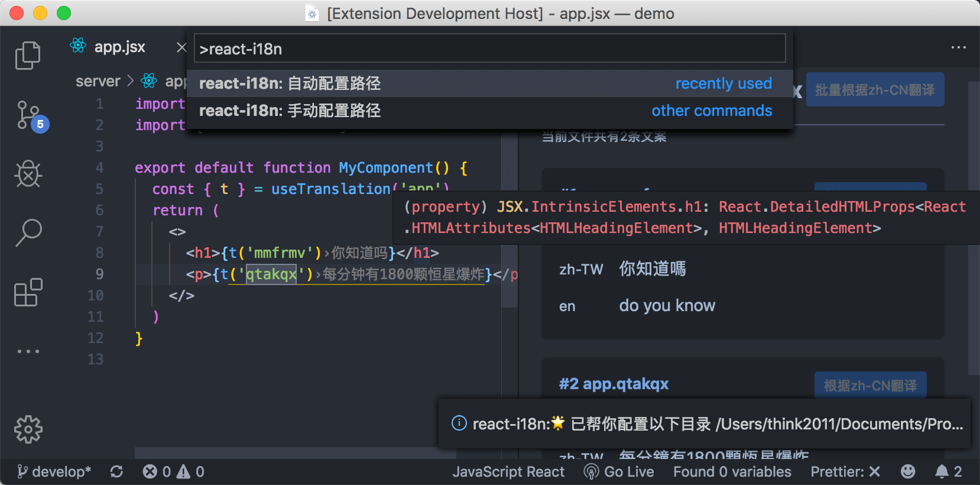Click into the command palette input field
The height and width of the screenshot is (485, 980).
(x=489, y=48)
